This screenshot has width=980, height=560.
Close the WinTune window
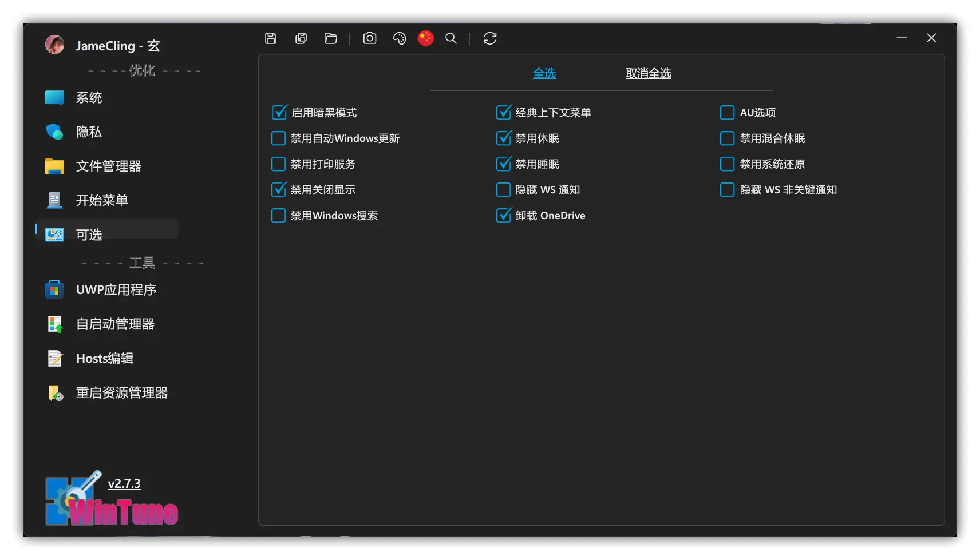point(932,38)
